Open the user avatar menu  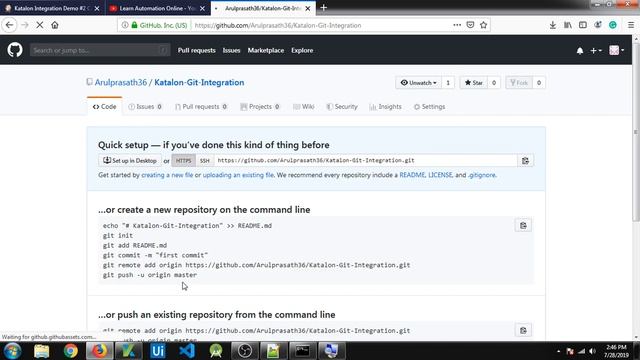[x=616, y=50]
